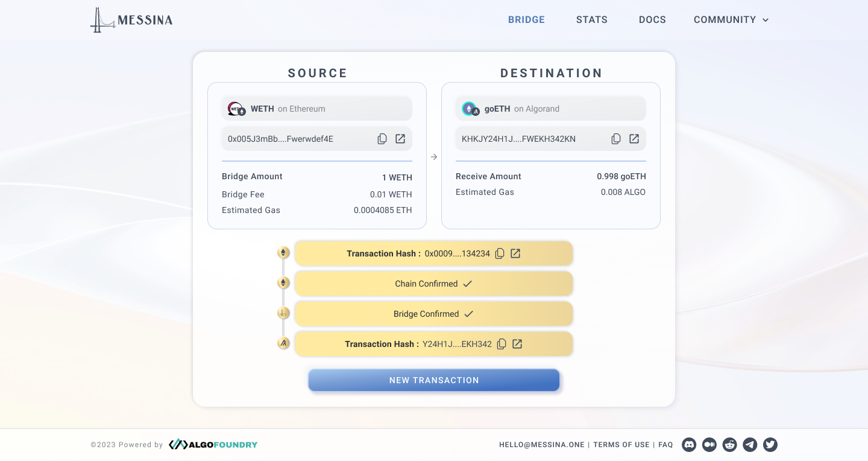
Task: Click the Messina logo in header
Action: 131,20
